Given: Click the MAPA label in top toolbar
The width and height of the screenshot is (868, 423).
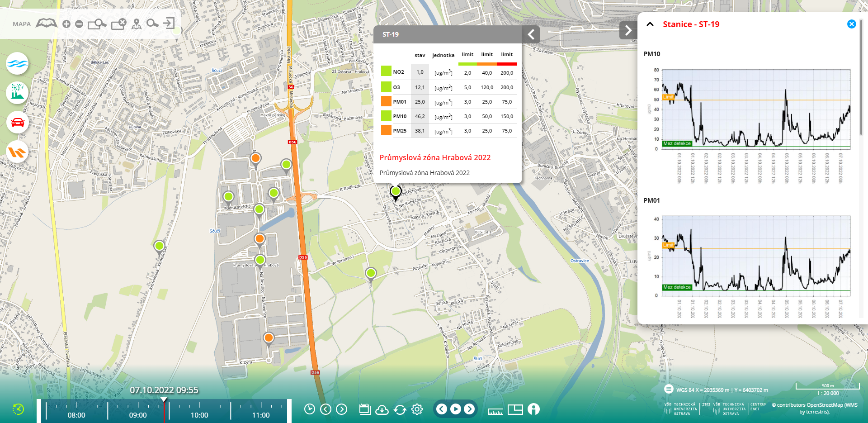Looking at the screenshot, I should 22,24.
